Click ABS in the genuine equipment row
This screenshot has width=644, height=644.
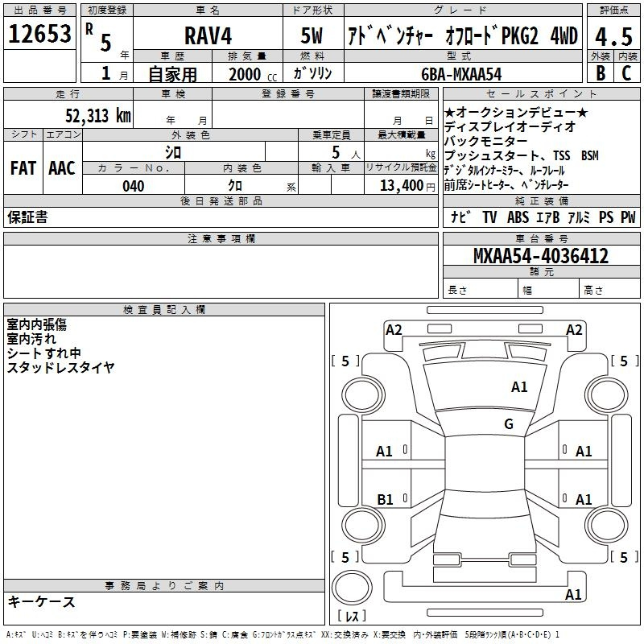[x=518, y=217]
